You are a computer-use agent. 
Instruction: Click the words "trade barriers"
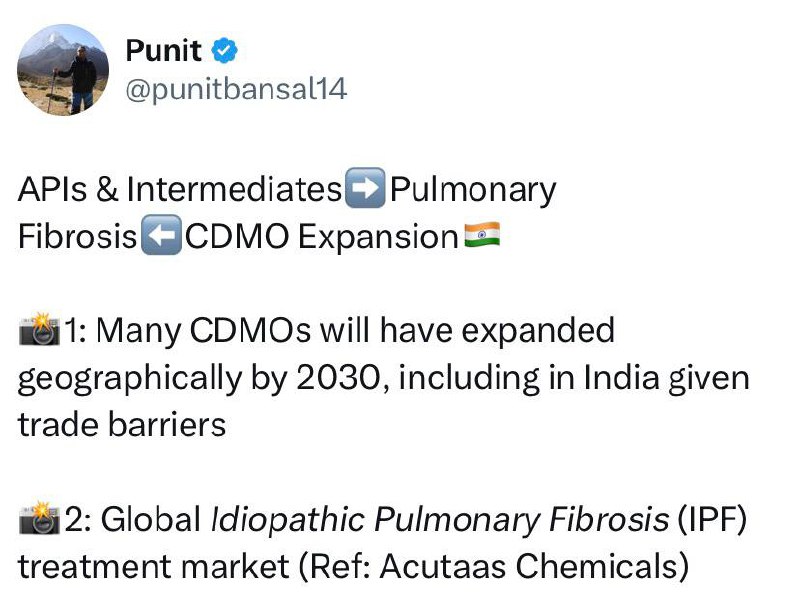122,425
